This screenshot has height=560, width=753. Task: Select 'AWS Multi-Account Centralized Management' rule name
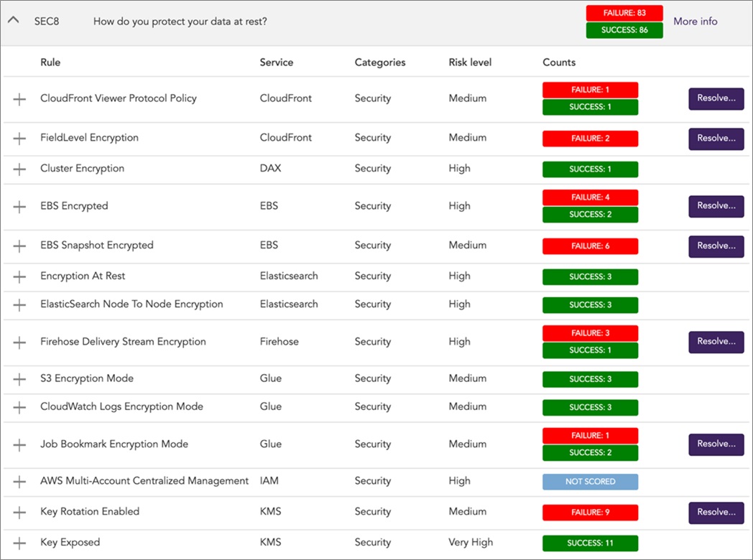click(144, 481)
